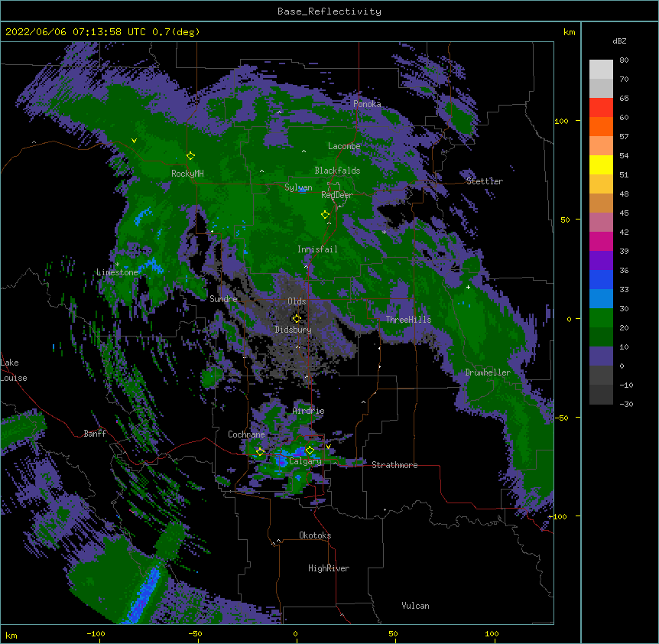
Task: Click the Sundre city label
Action: point(223,299)
